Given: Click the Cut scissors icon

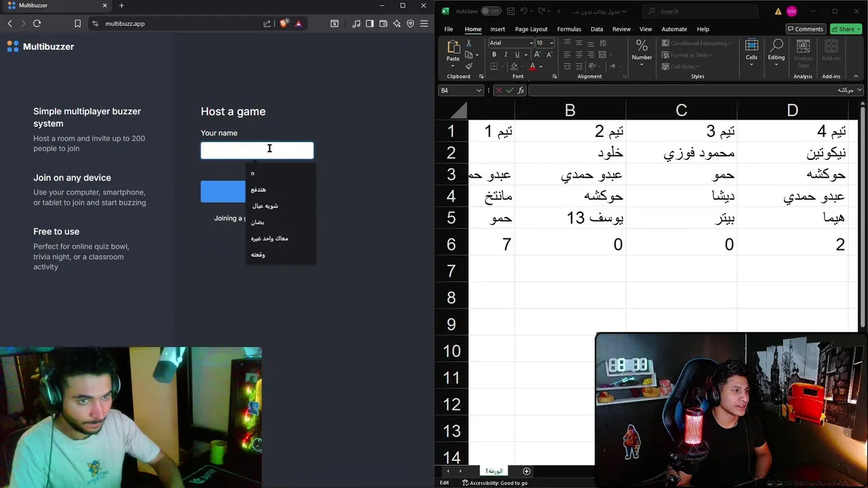Looking at the screenshot, I should pyautogui.click(x=469, y=43).
